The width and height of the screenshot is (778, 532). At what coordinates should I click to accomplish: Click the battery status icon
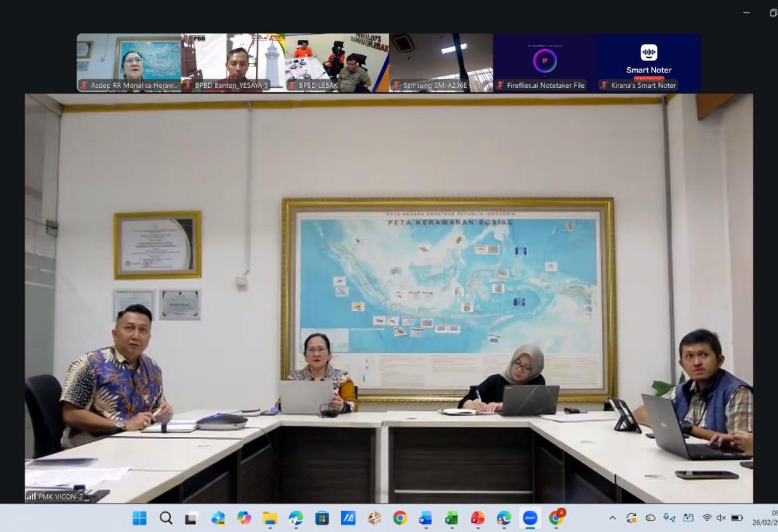(x=737, y=518)
